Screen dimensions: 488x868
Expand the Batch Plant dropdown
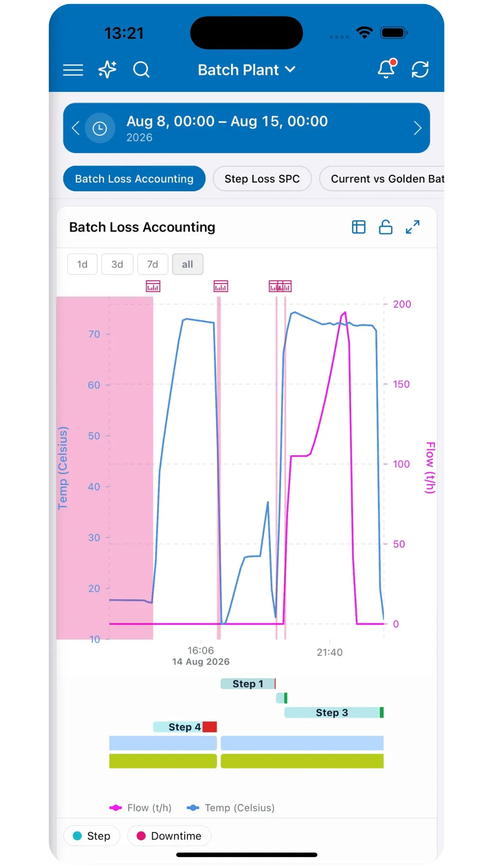point(247,70)
